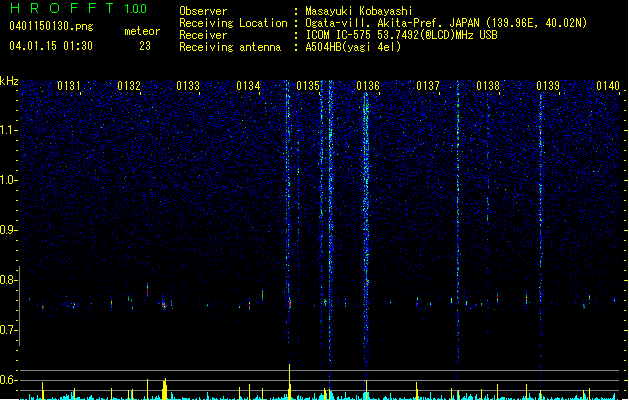Click the Ogata-vill. Akita-Pref. JAPAN location text
629x400 pixels.
[x=446, y=23]
